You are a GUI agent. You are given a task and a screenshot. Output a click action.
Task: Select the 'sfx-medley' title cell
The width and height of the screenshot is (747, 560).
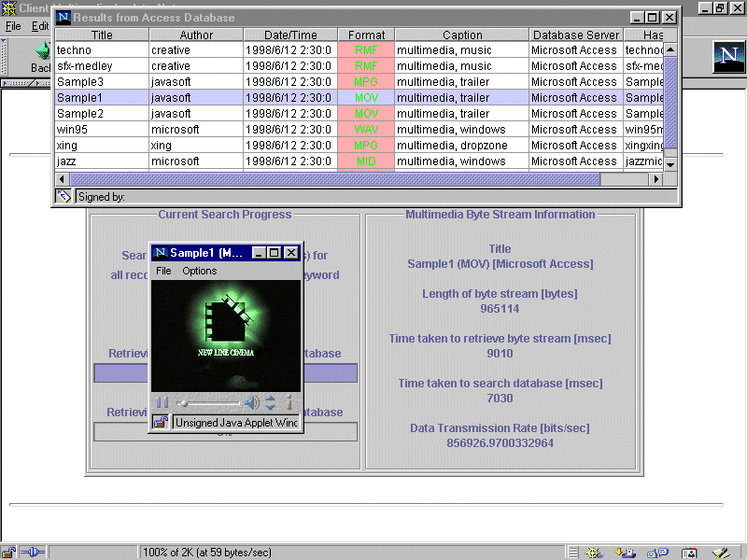pos(102,65)
